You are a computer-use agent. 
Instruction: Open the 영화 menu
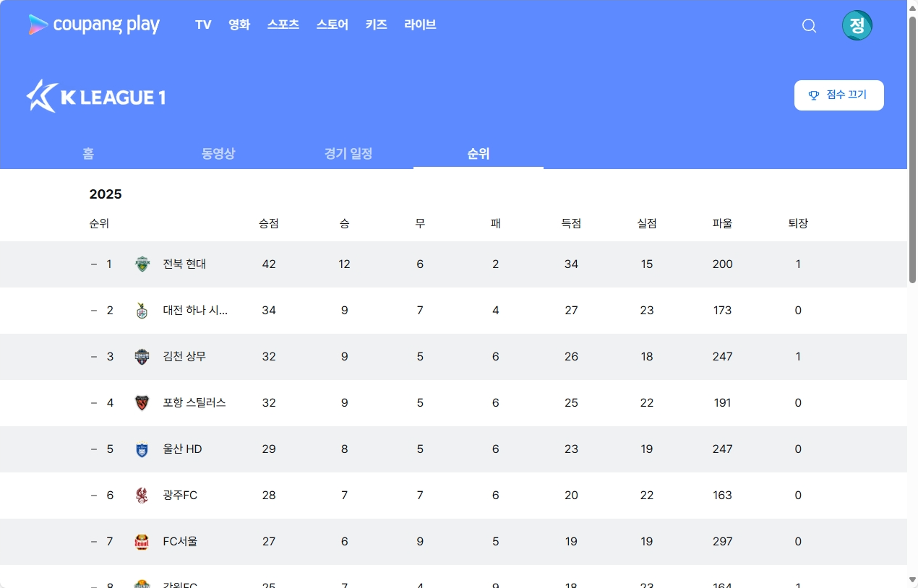pyautogui.click(x=239, y=25)
